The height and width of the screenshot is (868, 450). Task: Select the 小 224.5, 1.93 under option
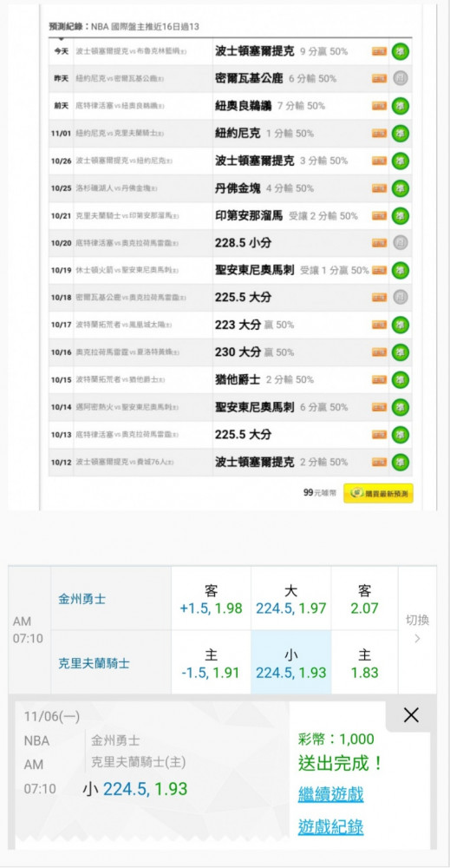pyautogui.click(x=290, y=662)
